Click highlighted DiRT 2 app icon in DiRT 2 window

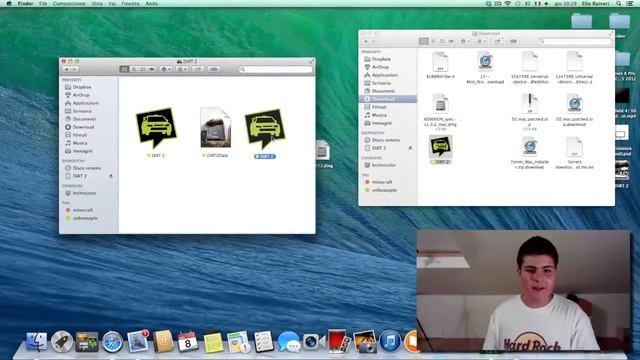coord(265,129)
